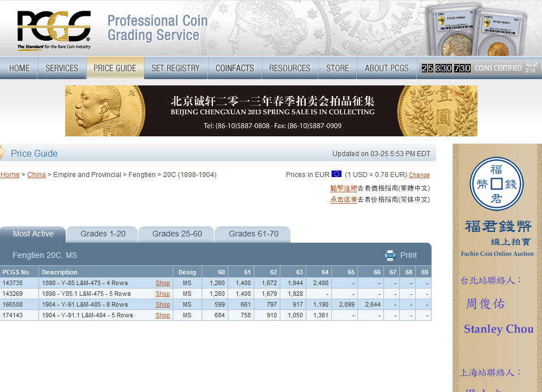Click PCGS number 143735
The width and height of the screenshot is (542, 392).
12,283
